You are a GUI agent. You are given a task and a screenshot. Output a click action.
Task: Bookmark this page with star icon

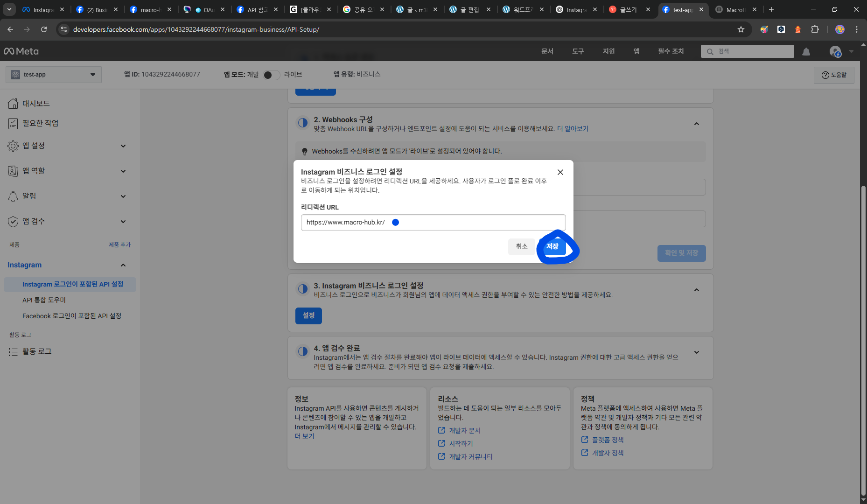point(741,29)
